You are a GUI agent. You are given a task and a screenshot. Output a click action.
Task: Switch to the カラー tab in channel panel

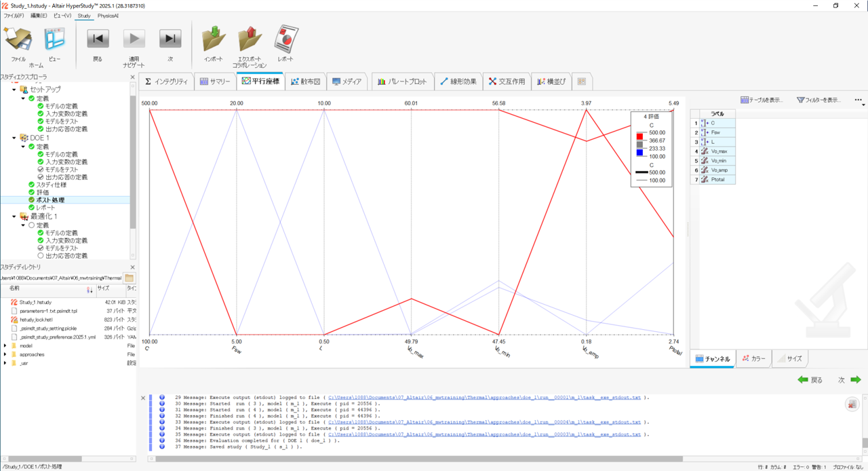pyautogui.click(x=753, y=359)
